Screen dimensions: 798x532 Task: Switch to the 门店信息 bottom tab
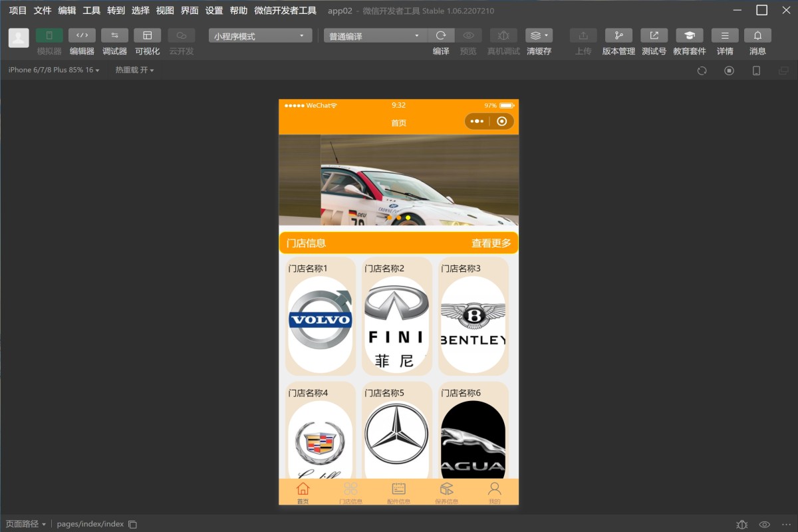tap(350, 492)
